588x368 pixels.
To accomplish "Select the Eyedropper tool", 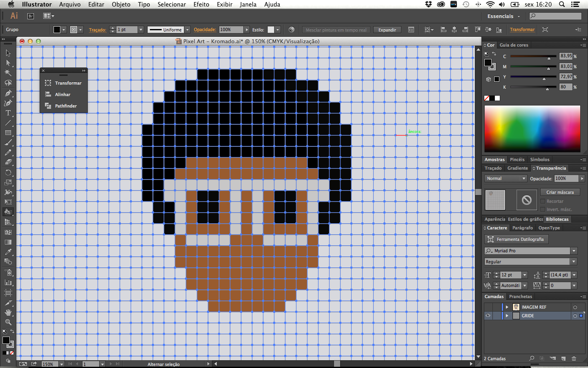I will 8,252.
